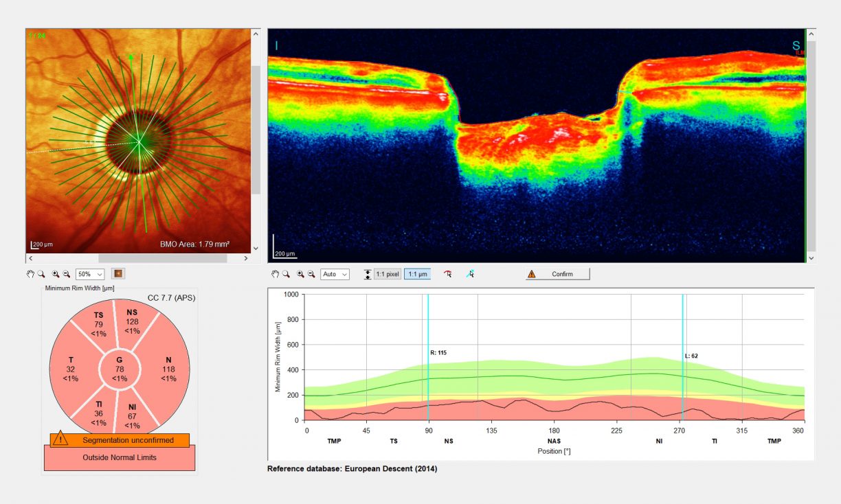This screenshot has height=504, width=841.
Task: Click the OCT scan scroll-down arrow
Action: (x=811, y=258)
